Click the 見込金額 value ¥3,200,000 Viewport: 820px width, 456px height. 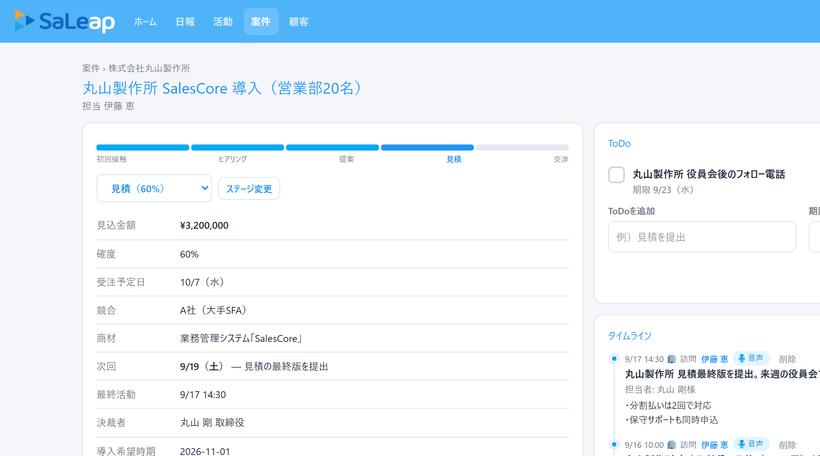pyautogui.click(x=204, y=225)
